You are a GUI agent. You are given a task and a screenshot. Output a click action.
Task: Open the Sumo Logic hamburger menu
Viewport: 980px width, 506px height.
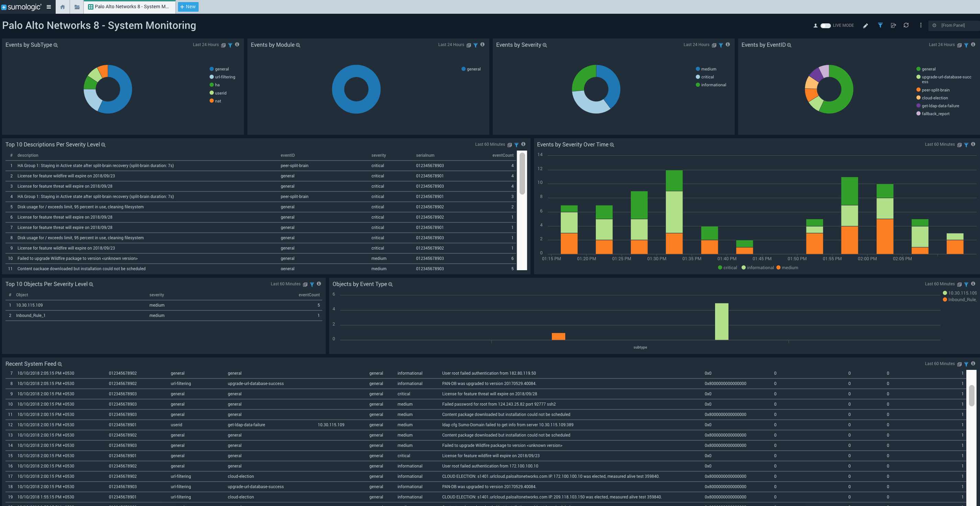[49, 7]
